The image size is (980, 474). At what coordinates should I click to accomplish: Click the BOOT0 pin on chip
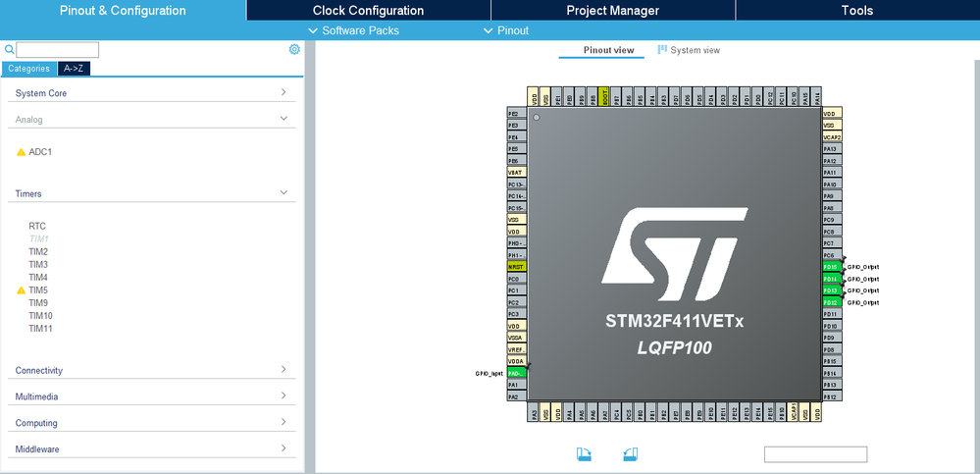pos(603,96)
